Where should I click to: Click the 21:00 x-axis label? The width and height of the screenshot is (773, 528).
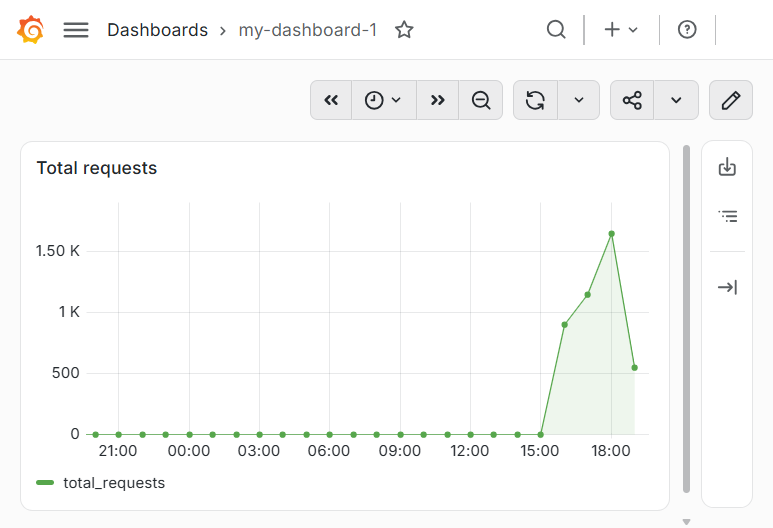tap(118, 451)
